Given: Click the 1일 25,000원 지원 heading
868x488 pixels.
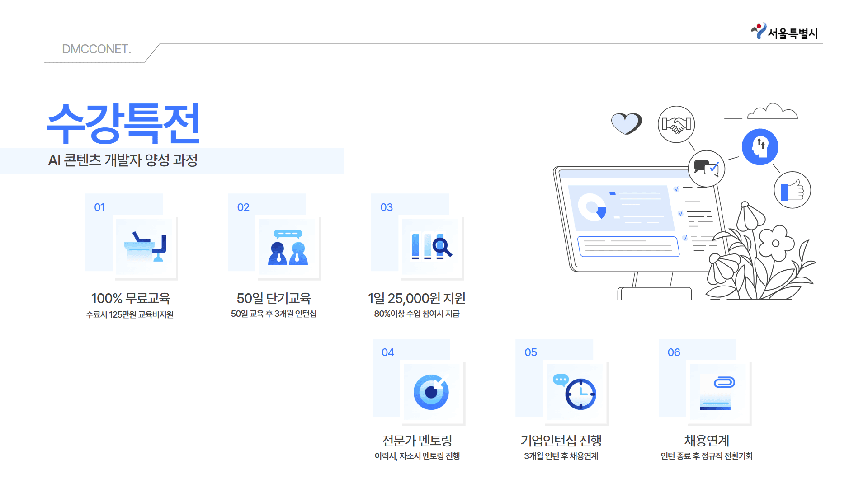Looking at the screenshot, I should [x=416, y=298].
